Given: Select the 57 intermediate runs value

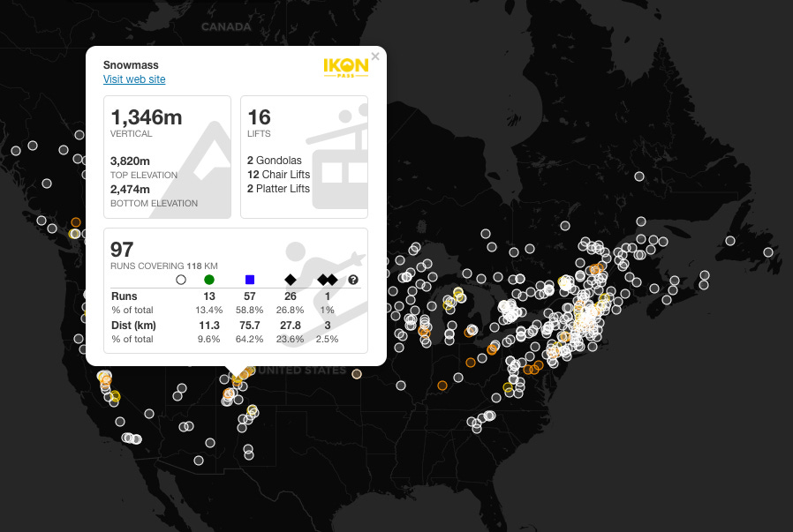Looking at the screenshot, I should tap(249, 296).
